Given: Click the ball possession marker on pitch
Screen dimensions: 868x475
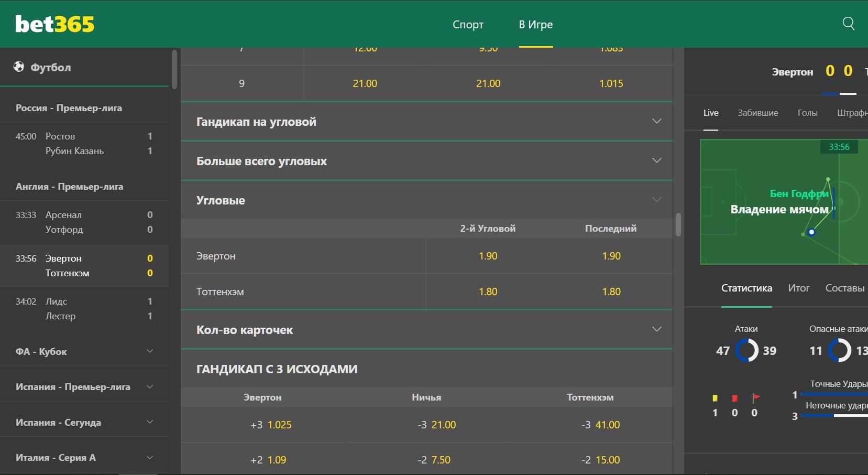Looking at the screenshot, I should pos(811,232).
